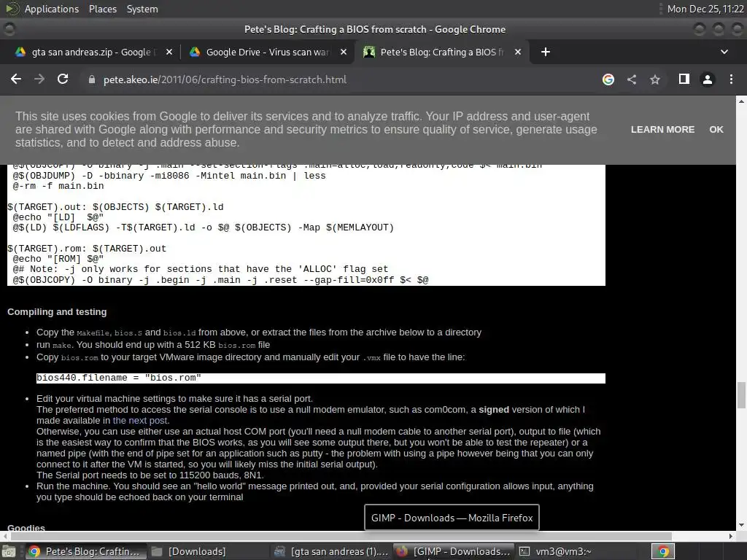747x560 pixels.
Task: Click the scroll up arrow
Action: click(741, 101)
